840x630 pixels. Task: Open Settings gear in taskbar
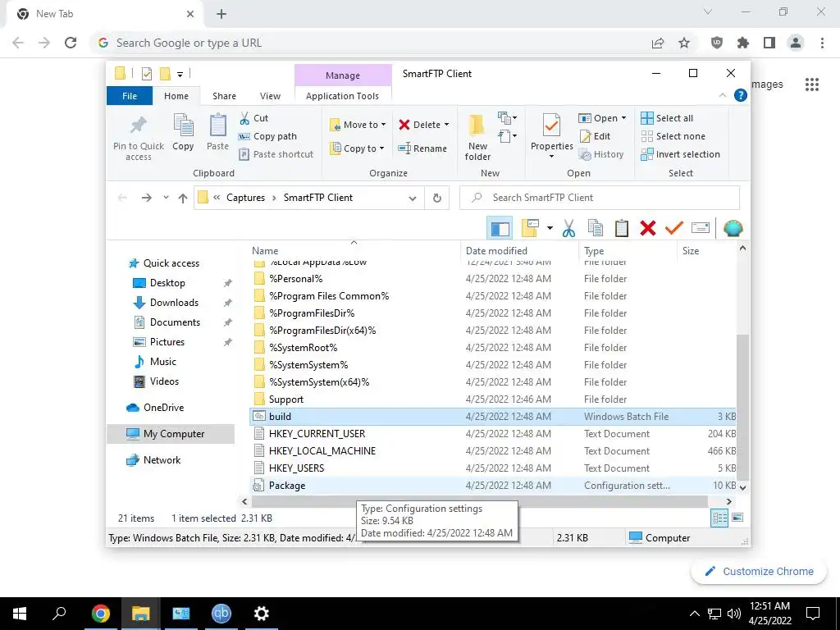[262, 614]
